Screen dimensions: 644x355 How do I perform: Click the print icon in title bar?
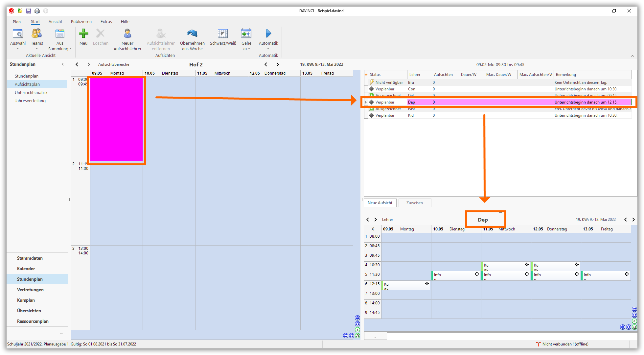click(37, 11)
